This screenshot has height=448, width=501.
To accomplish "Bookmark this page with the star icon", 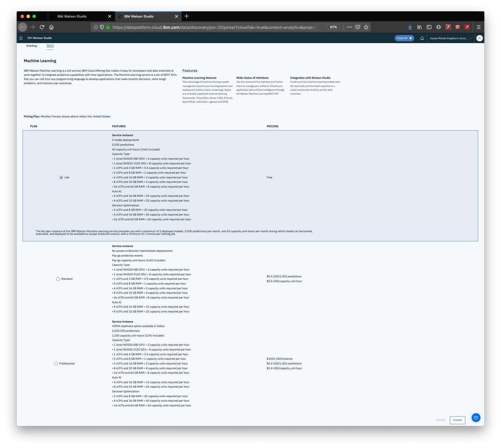I will pos(366,27).
